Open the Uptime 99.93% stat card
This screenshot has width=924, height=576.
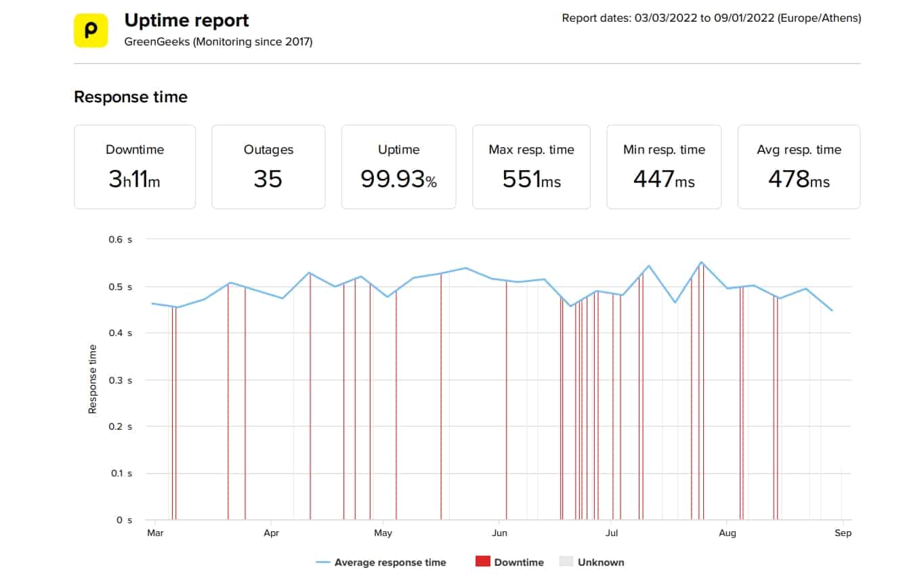pos(398,167)
